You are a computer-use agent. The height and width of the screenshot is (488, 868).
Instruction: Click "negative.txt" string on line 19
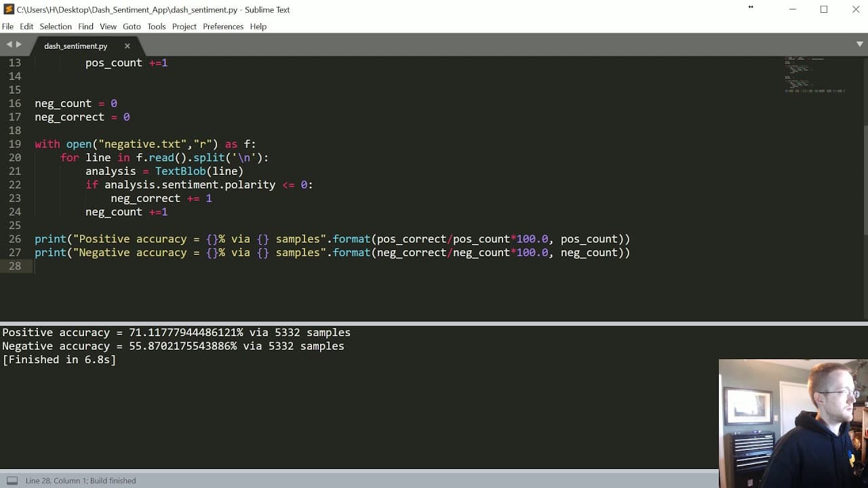tap(143, 144)
